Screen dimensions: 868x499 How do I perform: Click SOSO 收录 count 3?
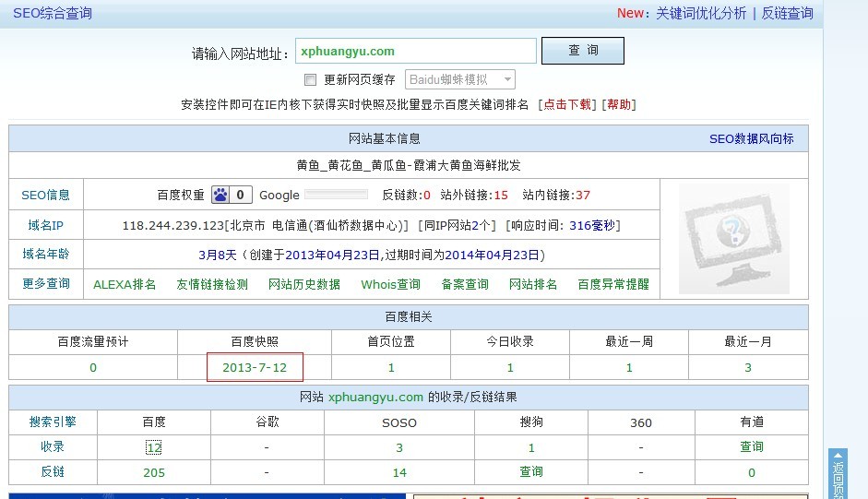click(x=399, y=447)
